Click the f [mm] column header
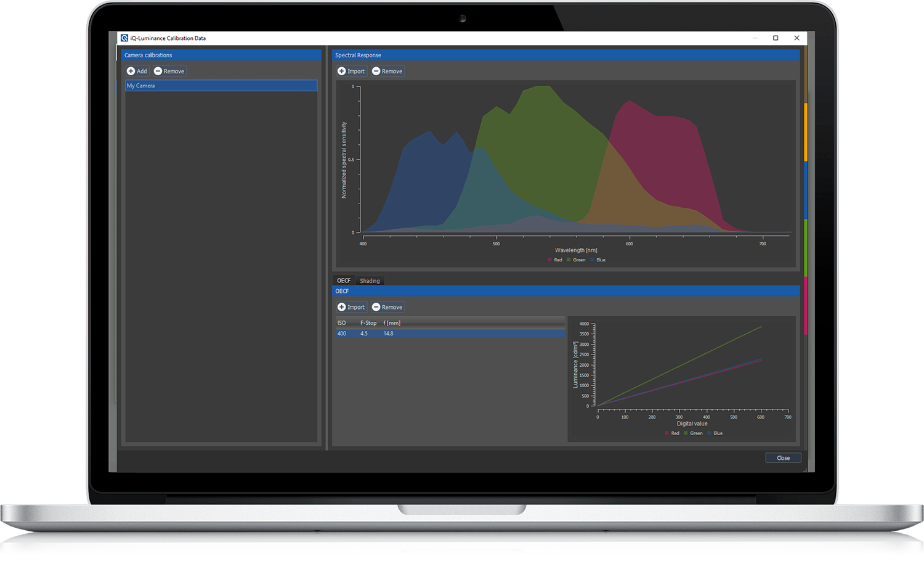Screen dimensions: 924x569 click(392, 323)
